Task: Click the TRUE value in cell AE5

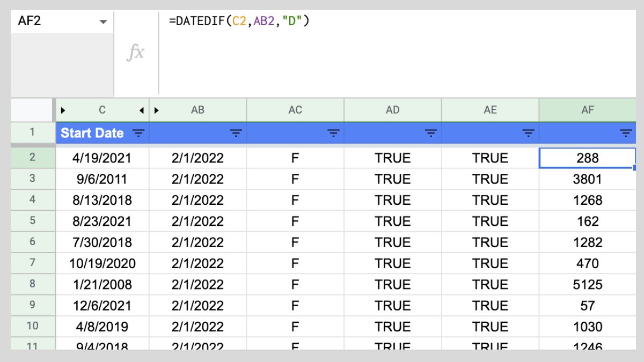Action: point(490,220)
